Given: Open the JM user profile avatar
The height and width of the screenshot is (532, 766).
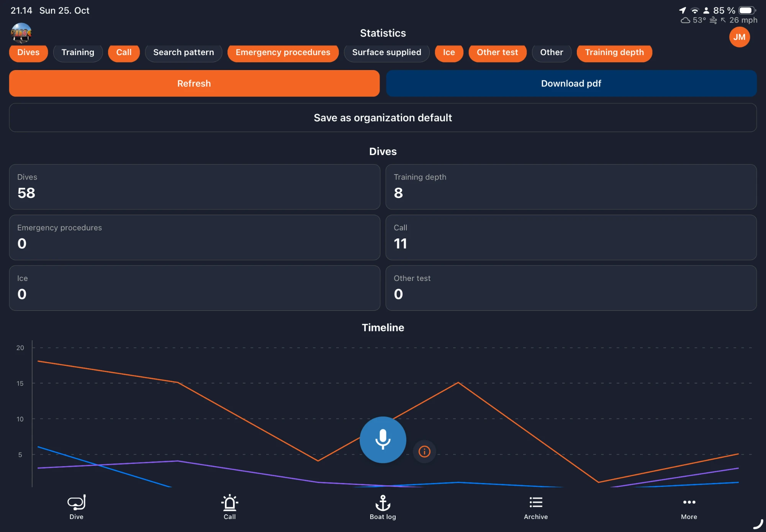Looking at the screenshot, I should 739,37.
